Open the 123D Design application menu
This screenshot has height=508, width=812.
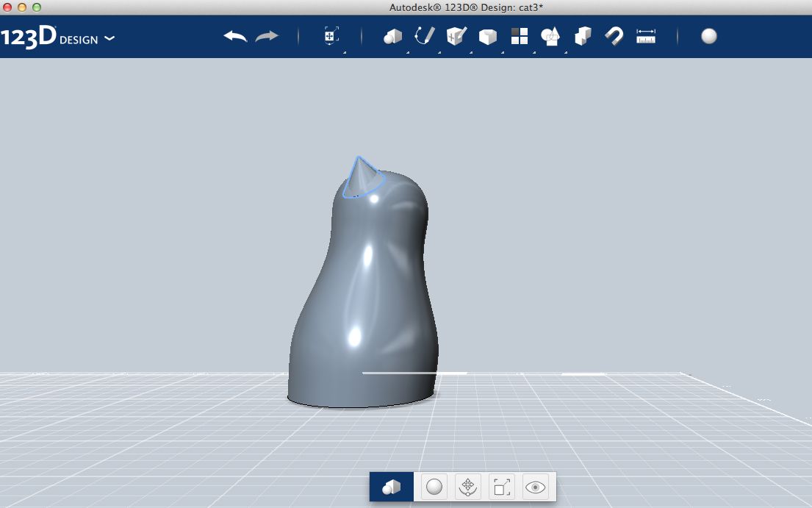pyautogui.click(x=57, y=37)
